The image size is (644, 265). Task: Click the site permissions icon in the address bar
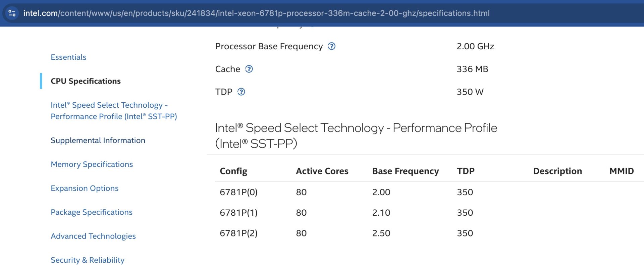tap(12, 13)
